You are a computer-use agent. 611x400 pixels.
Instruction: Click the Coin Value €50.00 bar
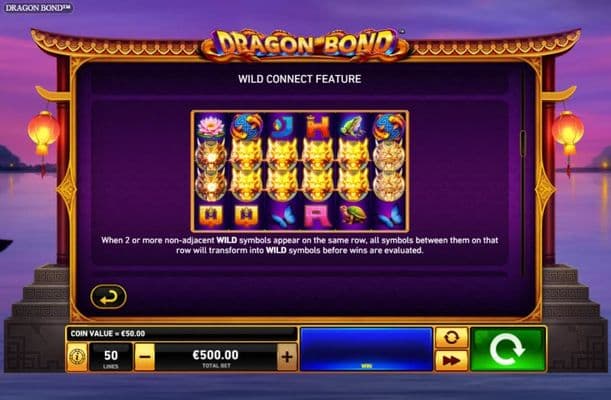click(x=182, y=334)
